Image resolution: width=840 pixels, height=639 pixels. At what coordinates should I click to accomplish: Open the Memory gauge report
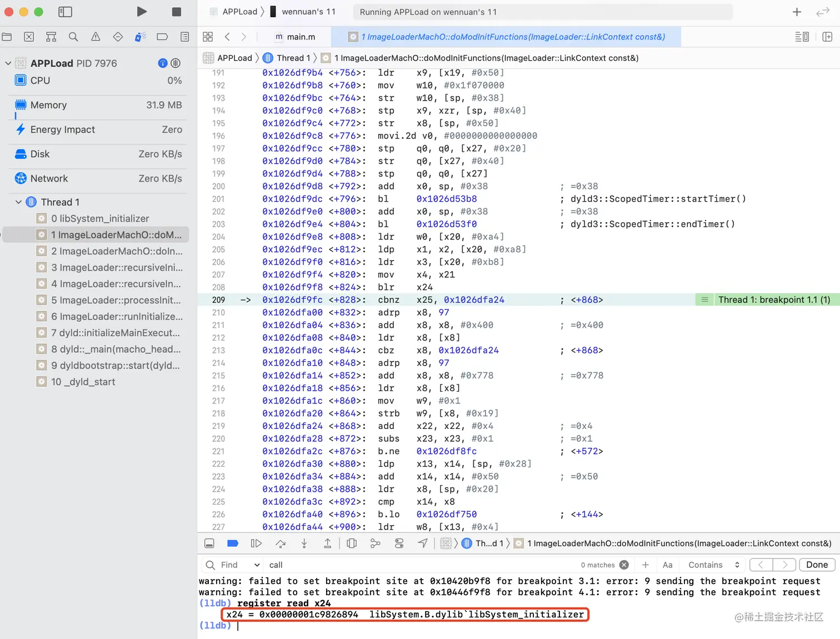98,105
